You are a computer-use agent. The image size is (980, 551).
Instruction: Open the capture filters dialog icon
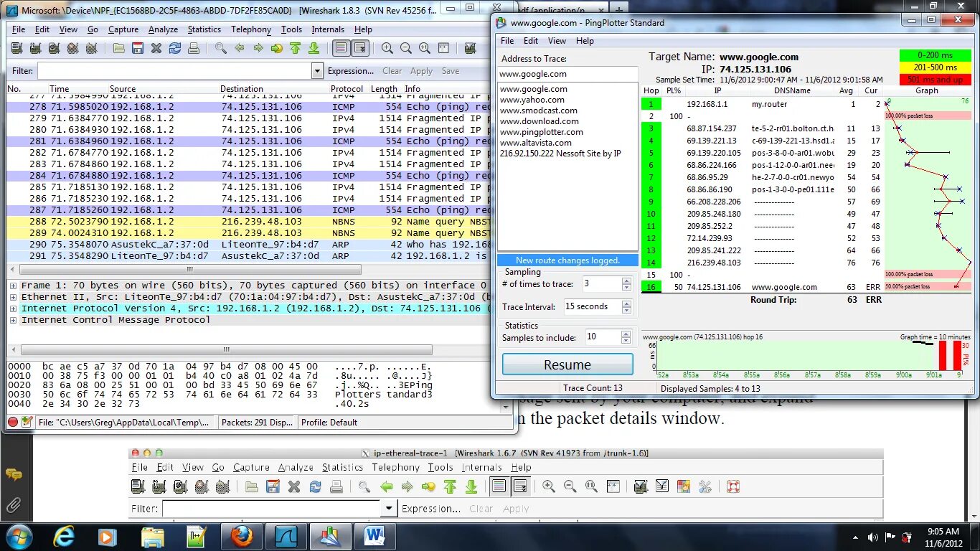click(x=470, y=48)
